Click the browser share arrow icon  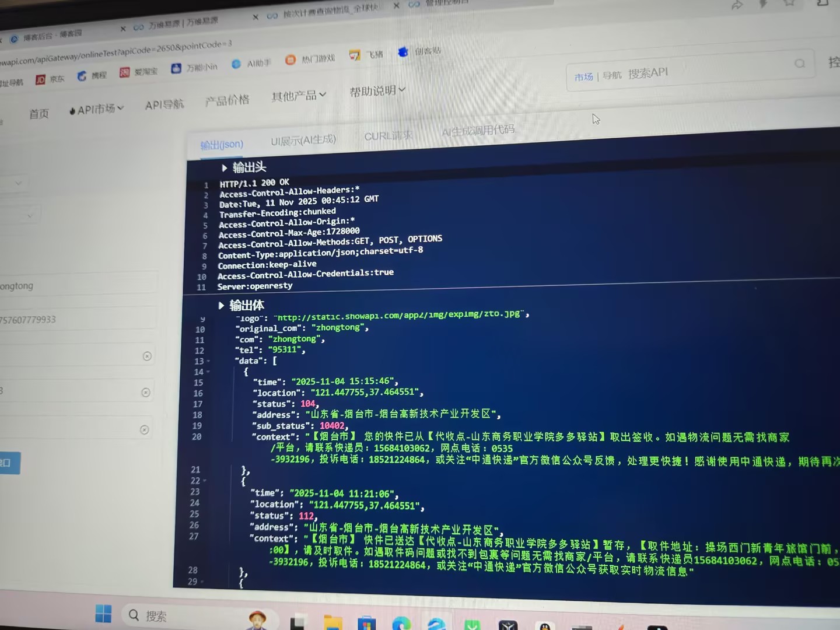737,5
